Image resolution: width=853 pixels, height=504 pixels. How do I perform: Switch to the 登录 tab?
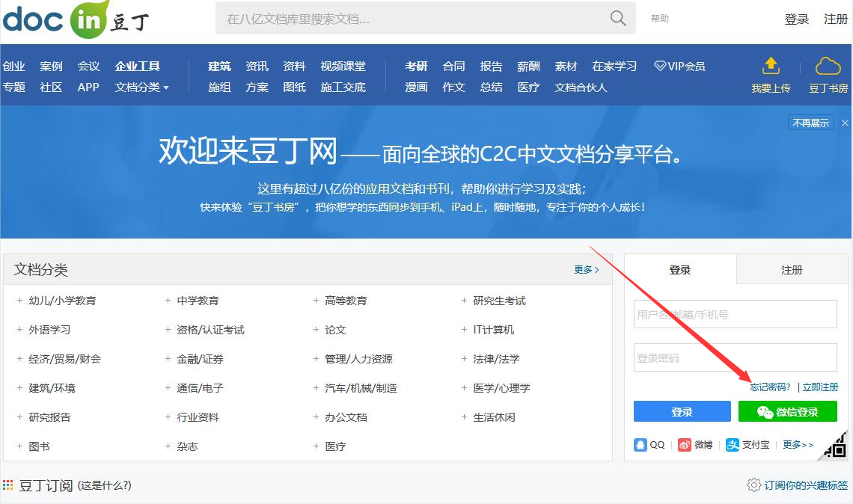[680, 270]
